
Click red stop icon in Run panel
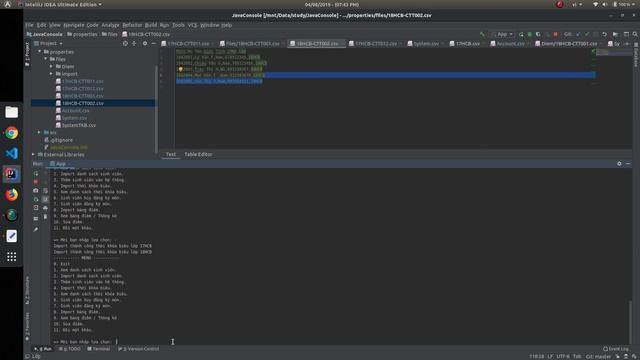pos(36,182)
